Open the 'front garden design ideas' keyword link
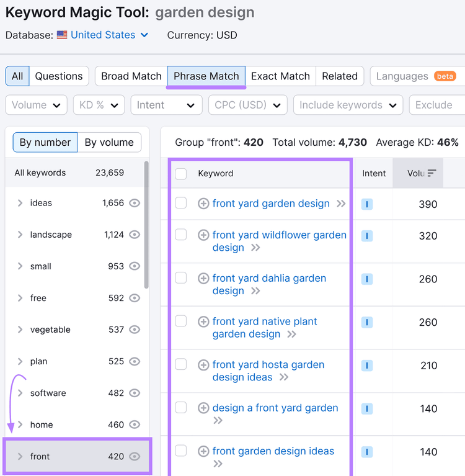The height and width of the screenshot is (476, 465). 273,451
